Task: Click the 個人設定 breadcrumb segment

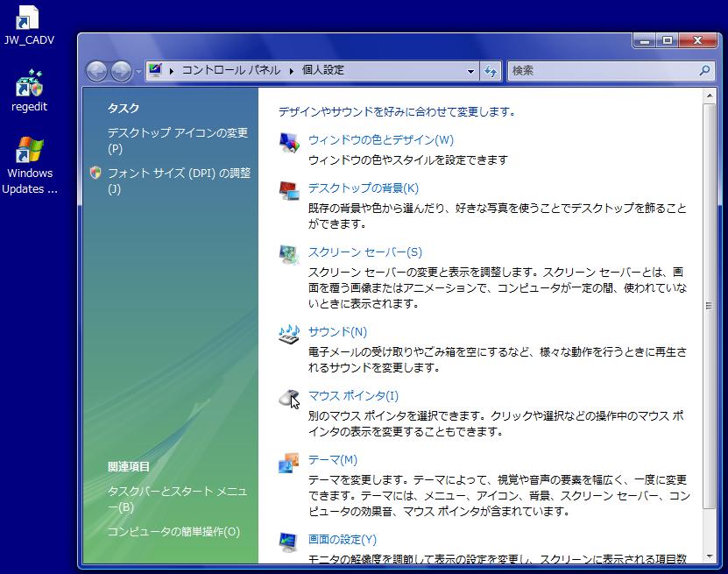Action: click(x=323, y=71)
